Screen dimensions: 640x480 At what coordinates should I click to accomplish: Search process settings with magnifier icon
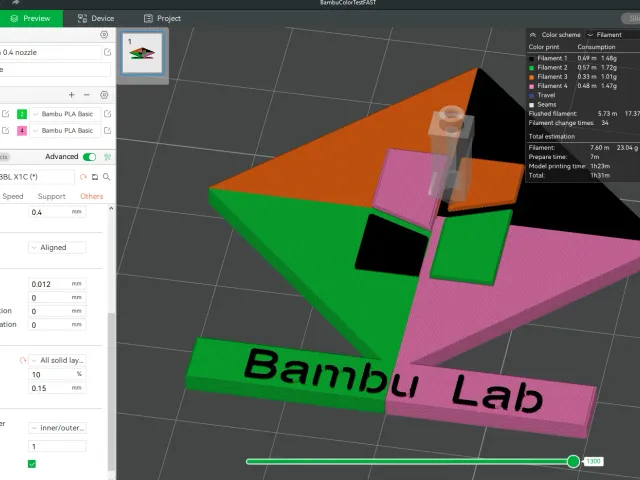[107, 177]
